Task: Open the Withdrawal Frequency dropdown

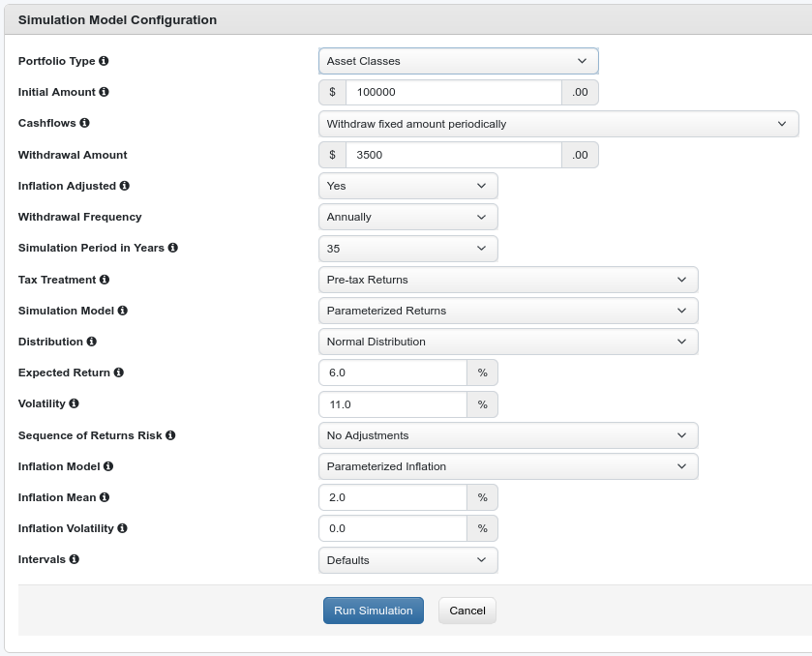Action: [407, 217]
